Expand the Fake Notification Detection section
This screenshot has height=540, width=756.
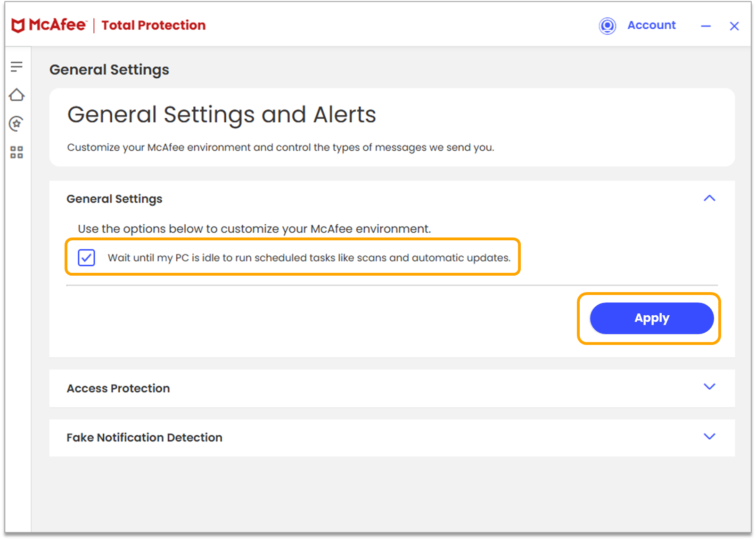pos(709,437)
